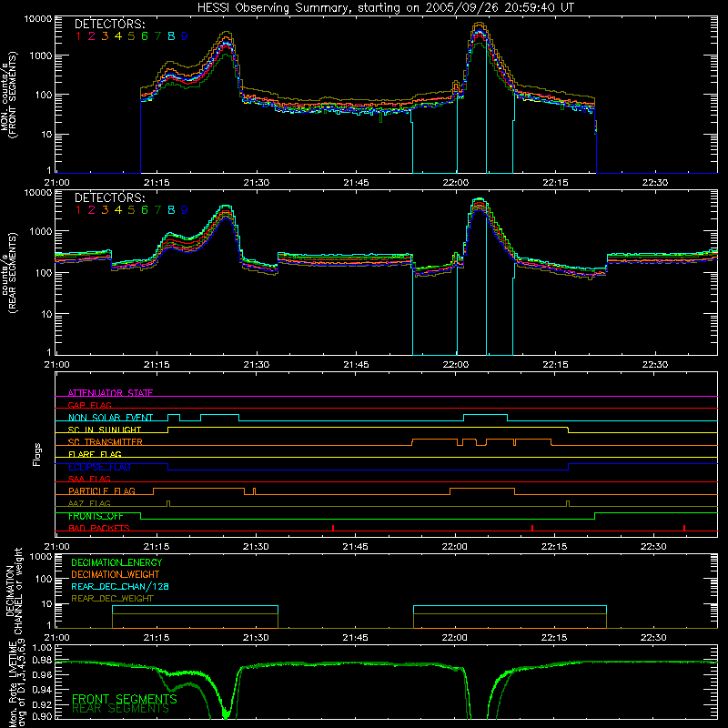Click the ECLIPSE_FLAG label
The image size is (728, 728).
pos(100,467)
